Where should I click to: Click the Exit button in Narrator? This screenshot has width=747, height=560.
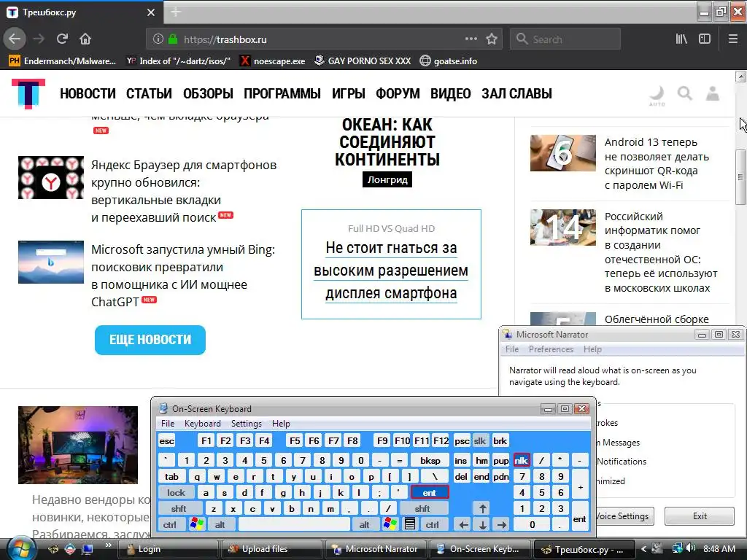point(700,516)
